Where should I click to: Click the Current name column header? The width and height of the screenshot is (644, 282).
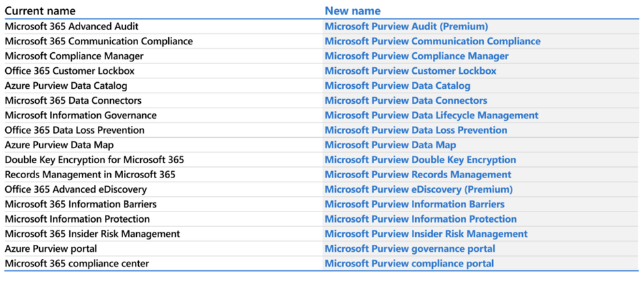pos(40,11)
